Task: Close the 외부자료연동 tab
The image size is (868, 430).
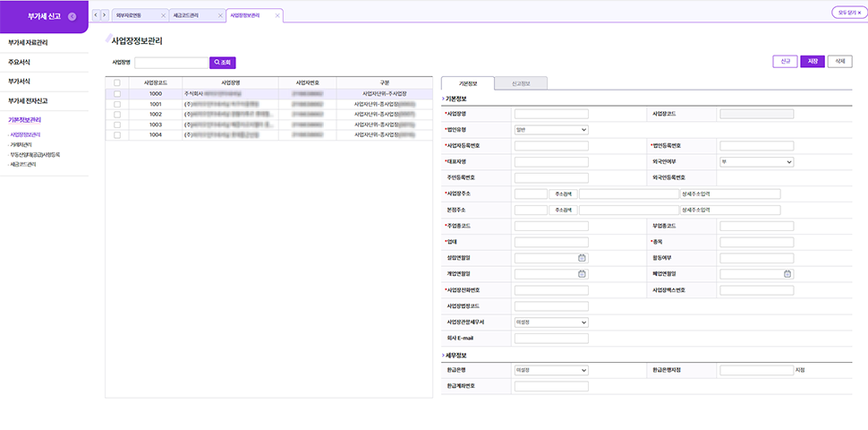Action: click(162, 16)
